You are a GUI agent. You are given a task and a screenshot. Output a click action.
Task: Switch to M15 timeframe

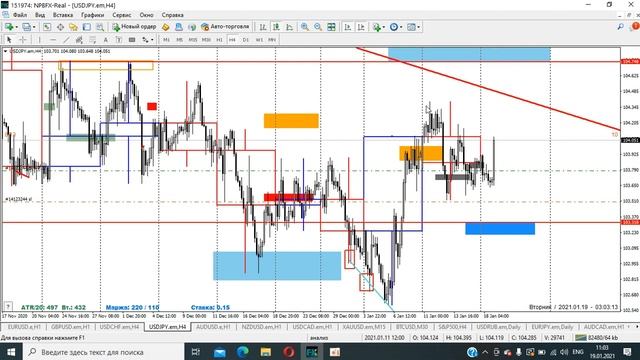[x=193, y=40]
